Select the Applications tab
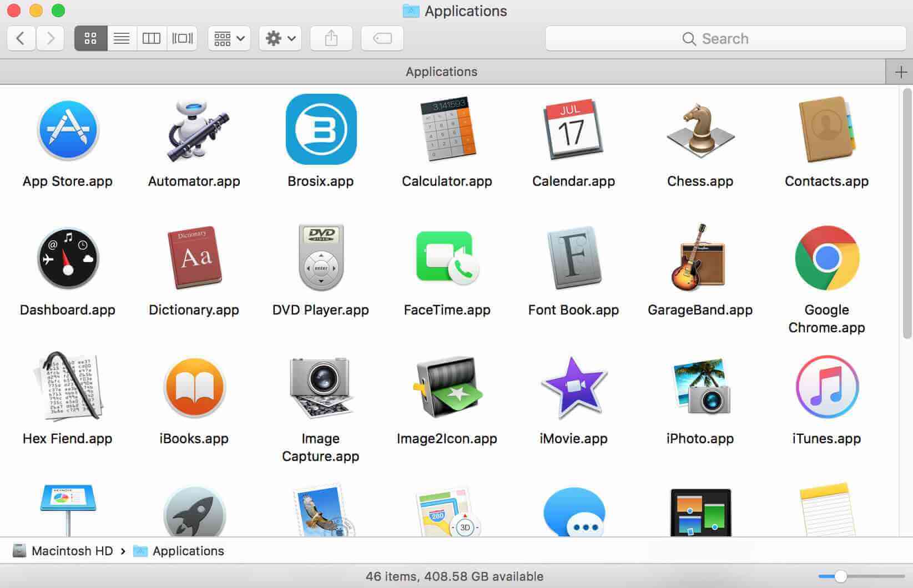913x588 pixels. tap(442, 72)
